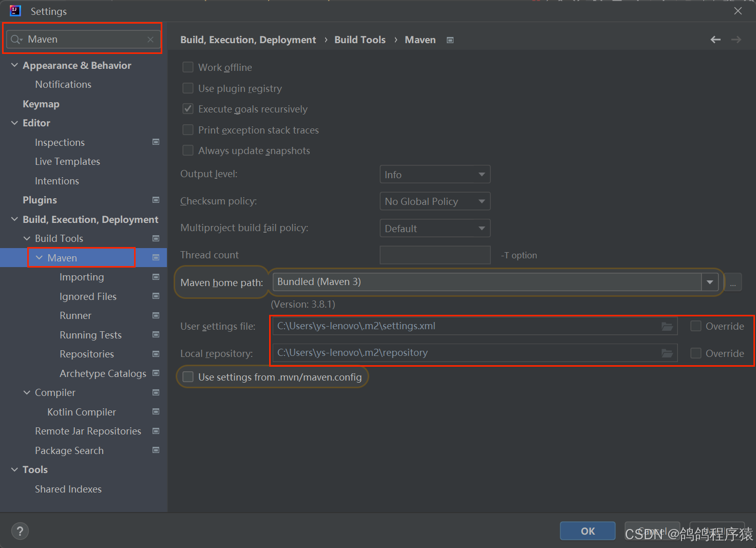
Task: Collapse the Editor section
Action: (x=14, y=123)
